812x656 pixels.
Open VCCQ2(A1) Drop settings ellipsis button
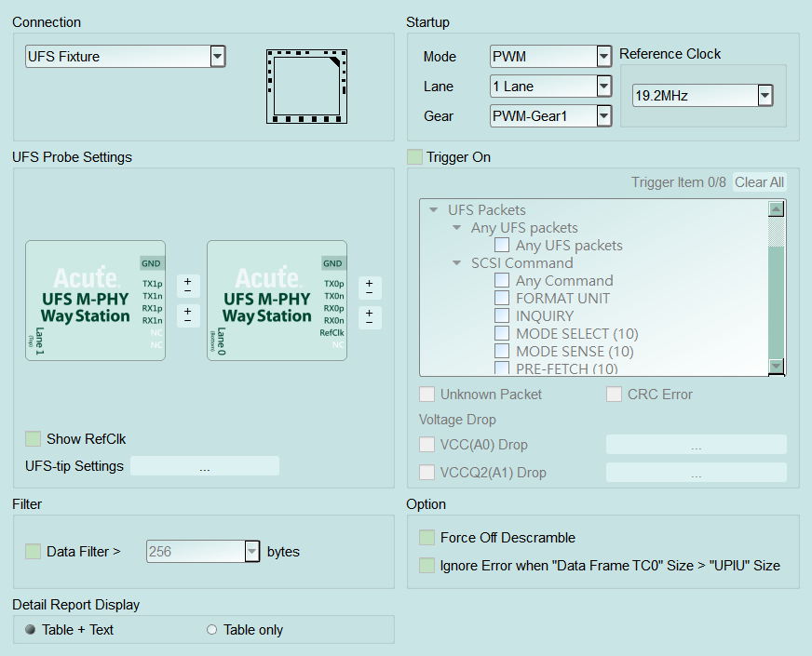(x=696, y=473)
